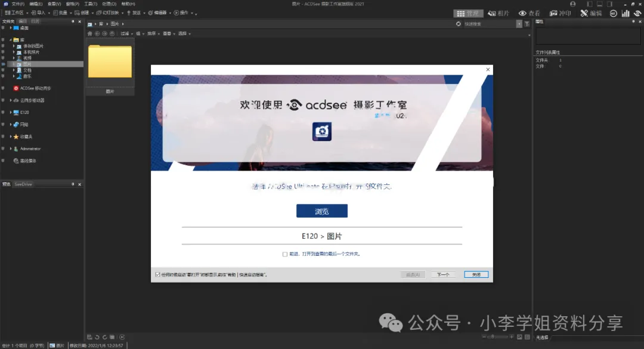The image size is (644, 349).
Task: Open the 文件(F) menu
Action: [18, 4]
